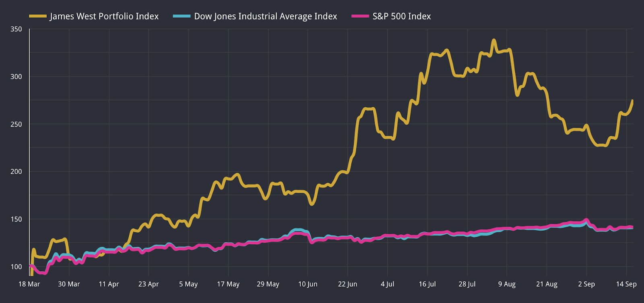Click the yellow James West legend swatch
The height and width of the screenshot is (303, 644).
[x=38, y=16]
